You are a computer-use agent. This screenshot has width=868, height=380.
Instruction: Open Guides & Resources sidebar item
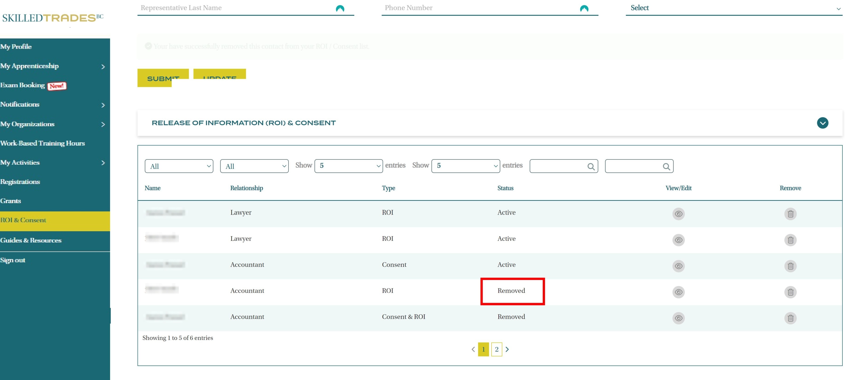pos(31,240)
